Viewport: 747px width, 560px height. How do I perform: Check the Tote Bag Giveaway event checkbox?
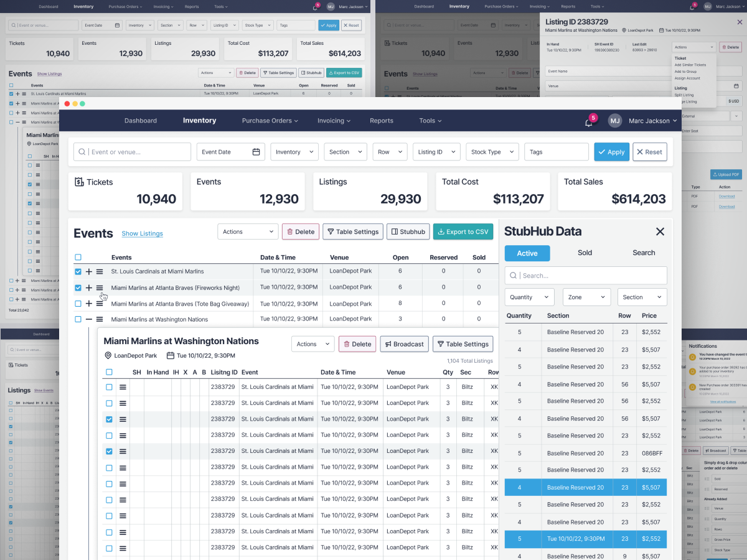[78, 304]
